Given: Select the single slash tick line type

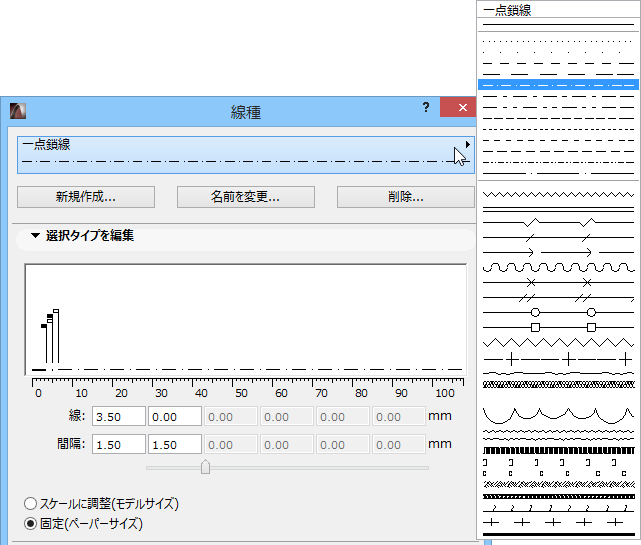Looking at the screenshot, I should [x=558, y=237].
